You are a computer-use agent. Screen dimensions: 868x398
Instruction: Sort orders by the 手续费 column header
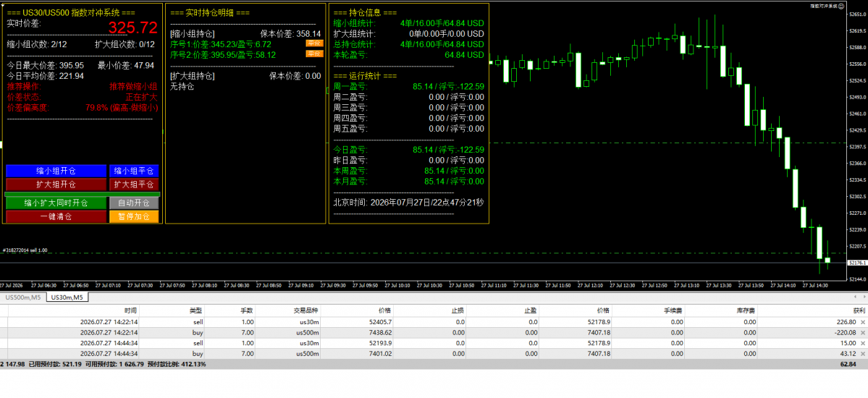(x=674, y=310)
